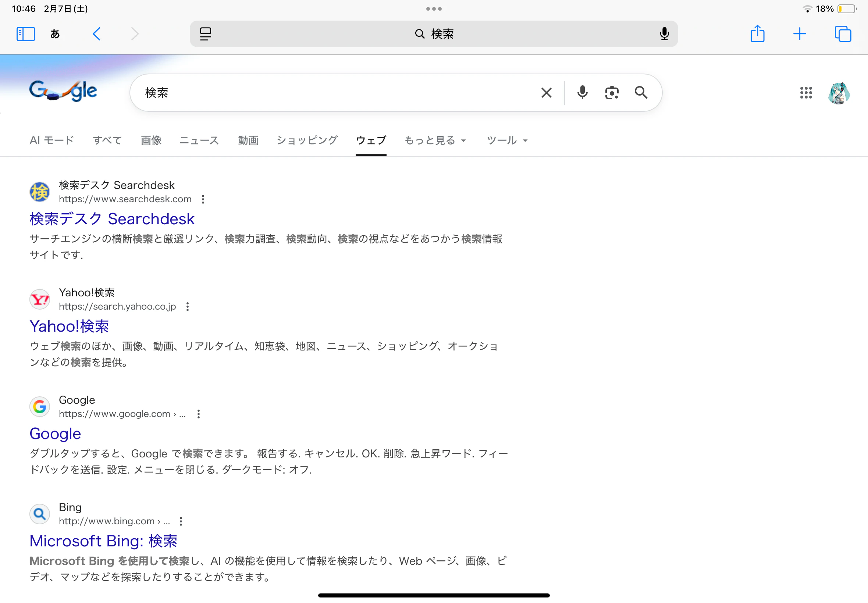This screenshot has height=603, width=868.
Task: Start voice dictation in Safari address bar
Action: coord(664,34)
